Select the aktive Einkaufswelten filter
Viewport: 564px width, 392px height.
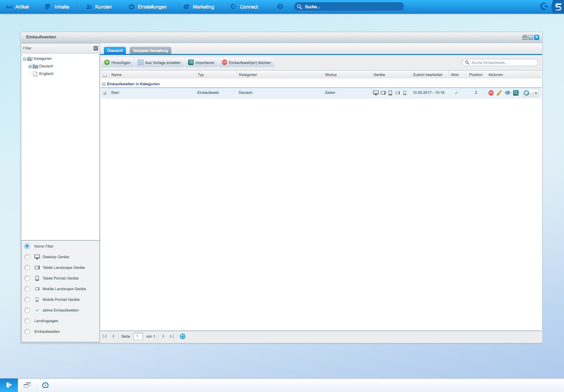click(27, 310)
